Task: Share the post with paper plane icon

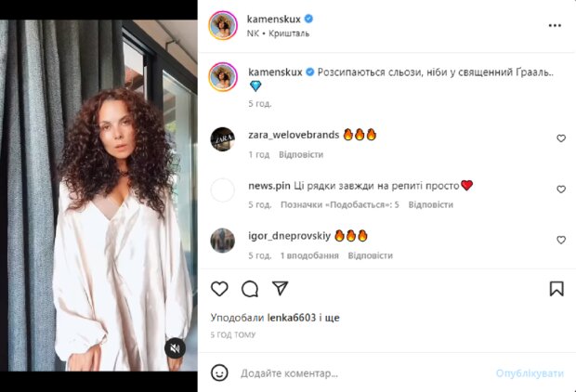Action: point(280,288)
